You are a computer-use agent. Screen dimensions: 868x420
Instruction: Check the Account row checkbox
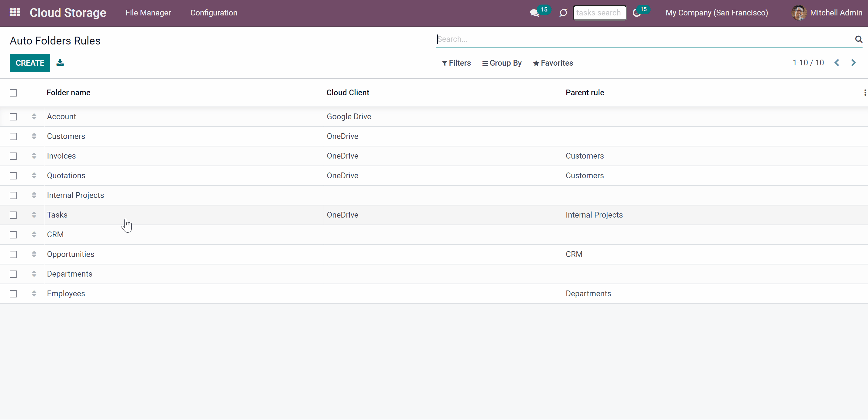click(x=14, y=117)
